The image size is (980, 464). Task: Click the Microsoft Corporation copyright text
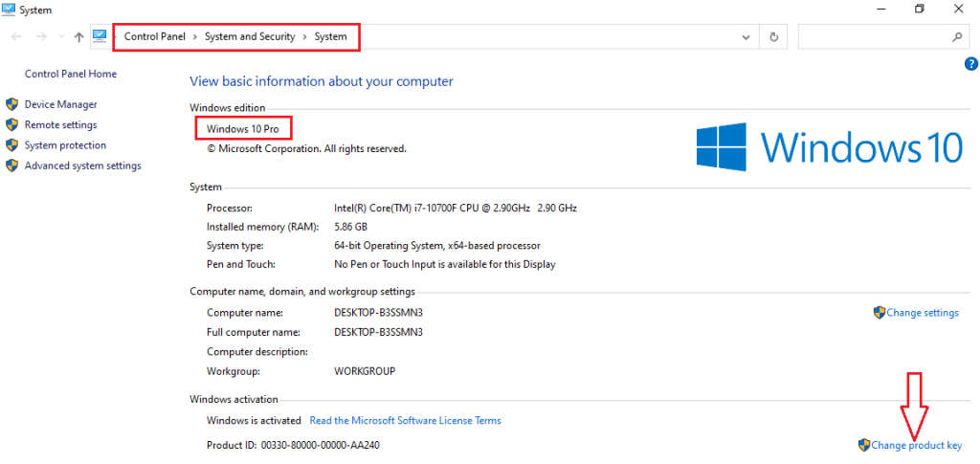[x=307, y=149]
